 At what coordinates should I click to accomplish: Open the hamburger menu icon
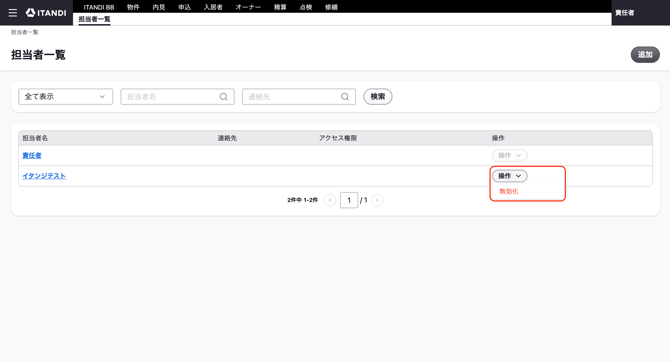(x=13, y=13)
